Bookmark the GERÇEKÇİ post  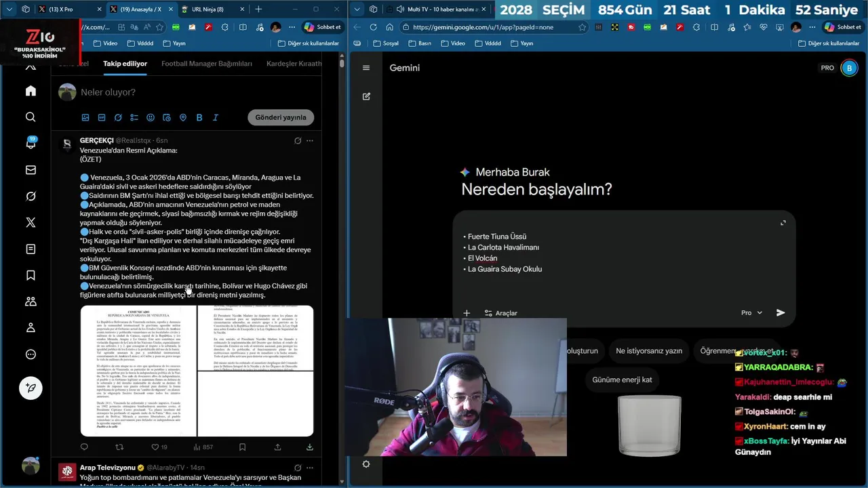click(242, 447)
